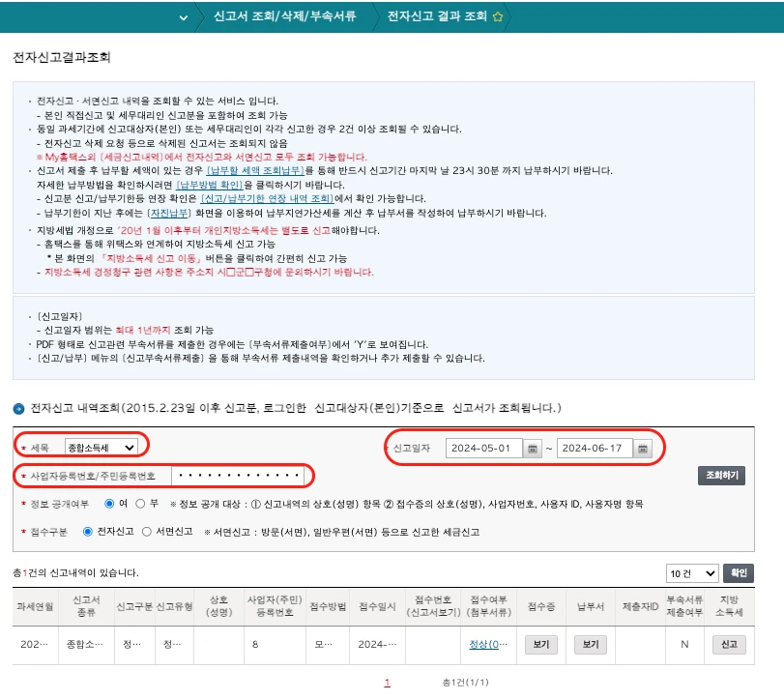Click the 전자신고 결과 조회 breadcrumb item
This screenshot has height=700, width=784.
pyautogui.click(x=437, y=17)
